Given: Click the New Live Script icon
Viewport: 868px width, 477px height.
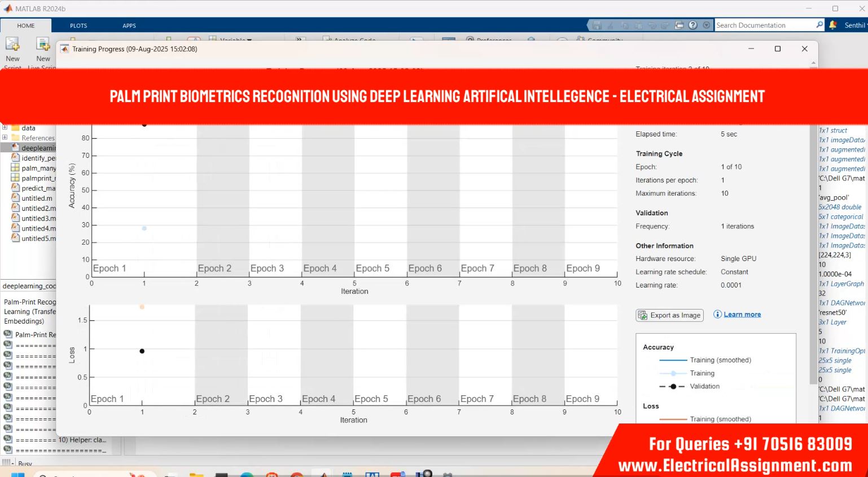Looking at the screenshot, I should 43,45.
